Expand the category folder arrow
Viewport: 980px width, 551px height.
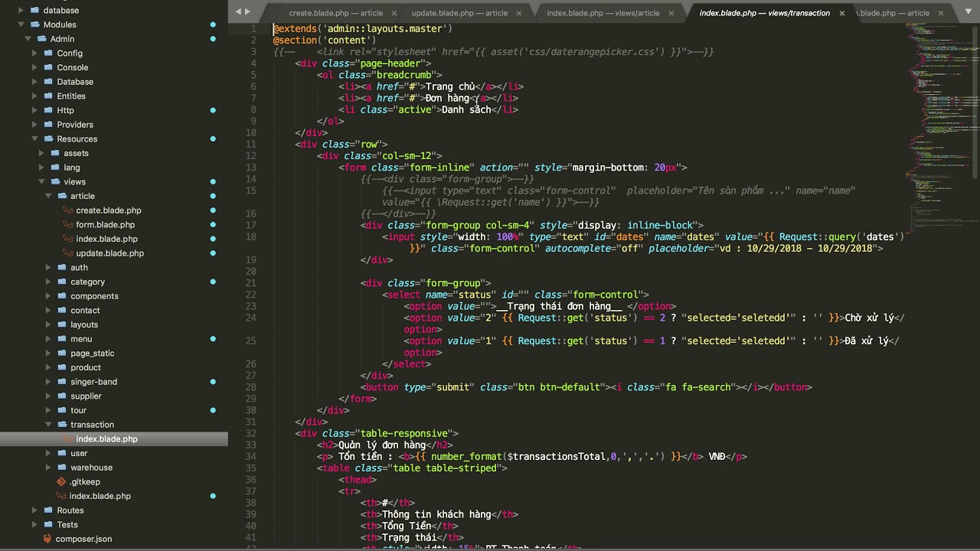pyautogui.click(x=48, y=282)
